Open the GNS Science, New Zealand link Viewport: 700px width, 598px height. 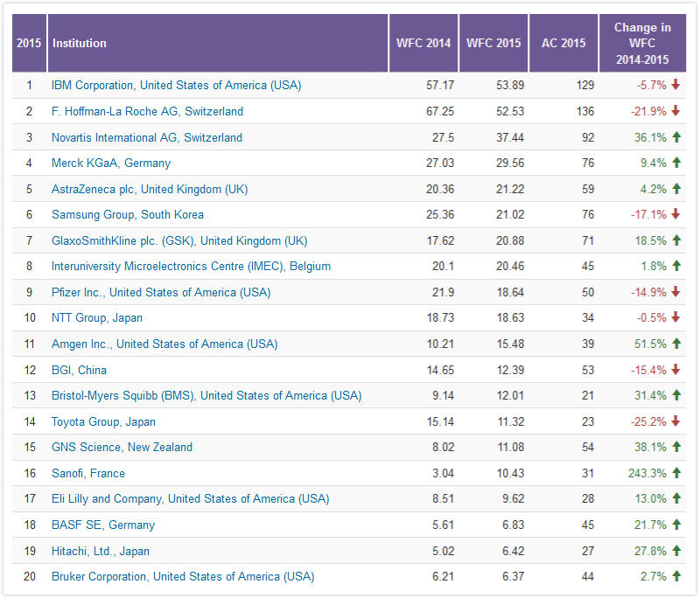click(122, 447)
